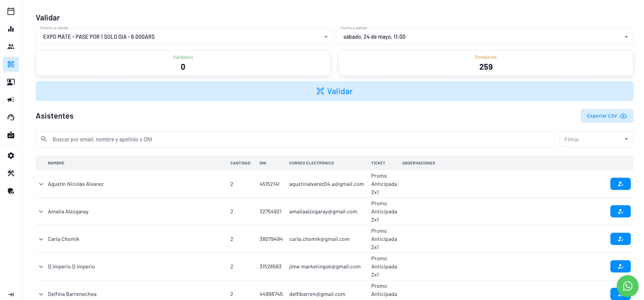Click the Validados counter card
Screen dimensions: 644x300
183,63
